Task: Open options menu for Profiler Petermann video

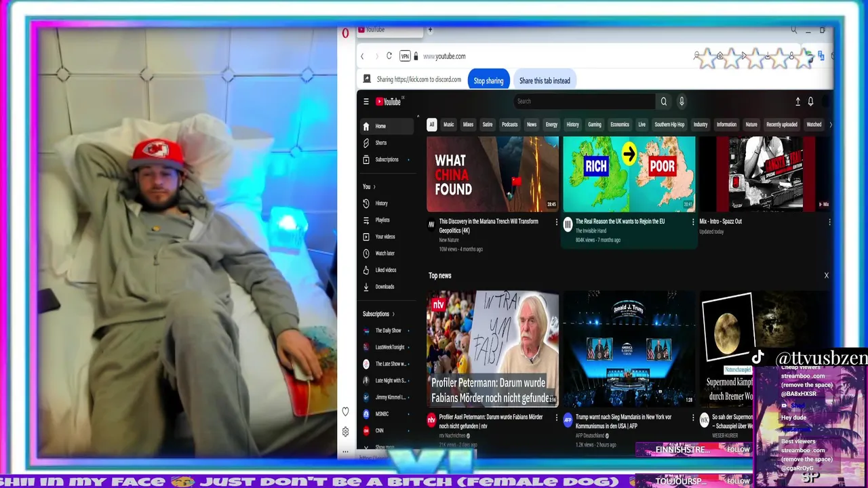Action: tap(557, 418)
